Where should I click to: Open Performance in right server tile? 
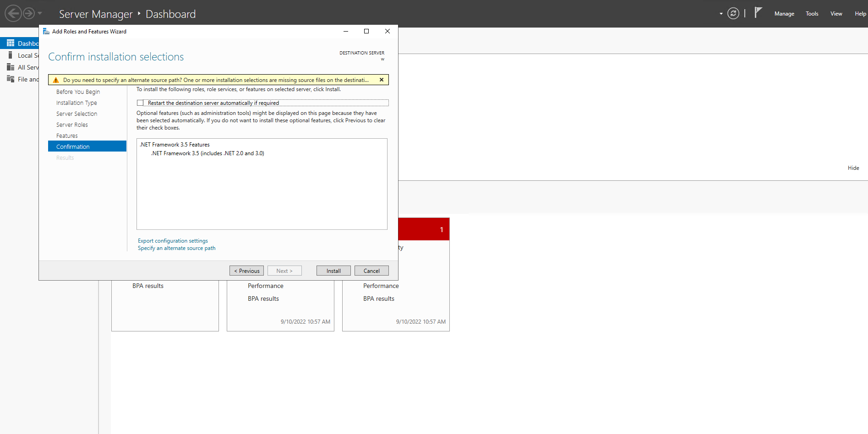tap(381, 286)
